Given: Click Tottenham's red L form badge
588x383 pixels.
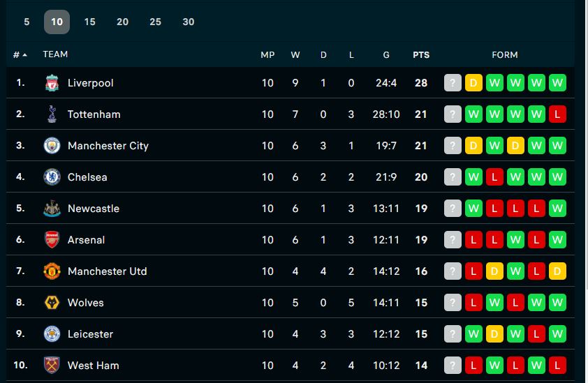Looking at the screenshot, I should pyautogui.click(x=557, y=114).
